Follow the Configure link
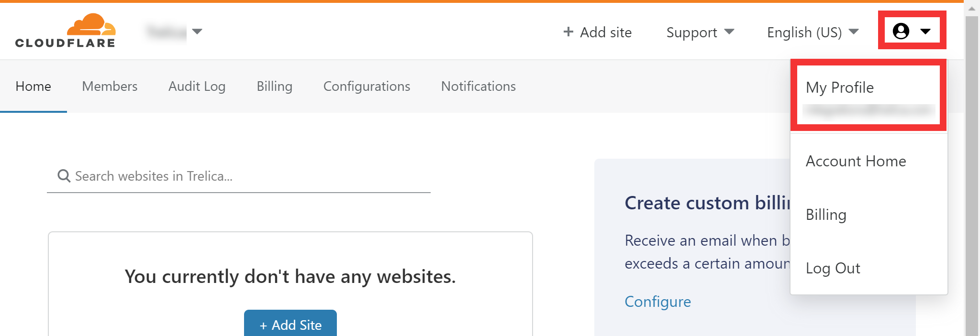The image size is (980, 336). click(x=657, y=302)
